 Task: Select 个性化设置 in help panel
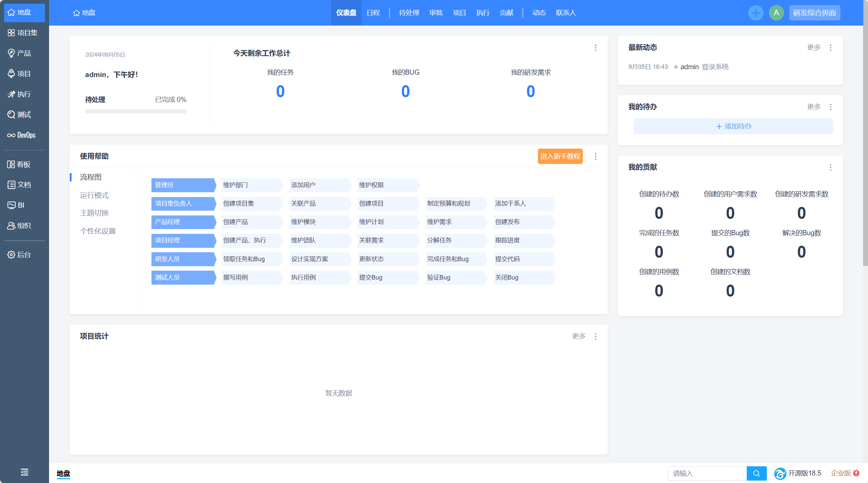coord(98,231)
